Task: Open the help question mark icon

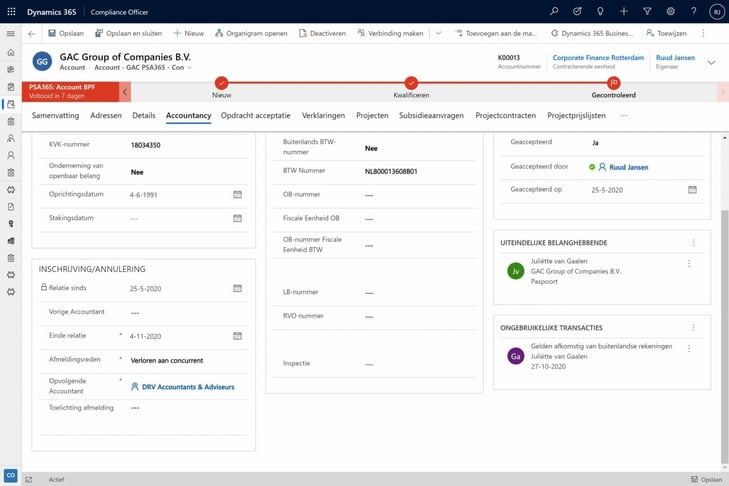Action: pyautogui.click(x=693, y=11)
